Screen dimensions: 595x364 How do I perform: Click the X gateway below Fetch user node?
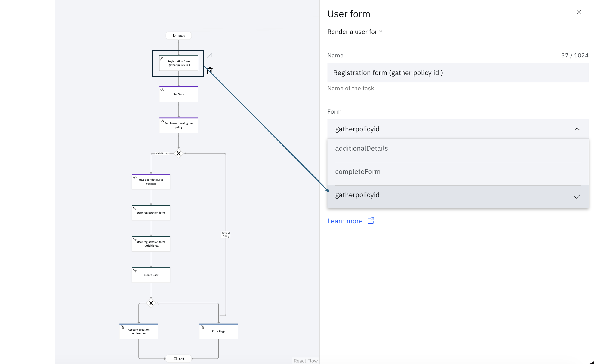(x=178, y=153)
